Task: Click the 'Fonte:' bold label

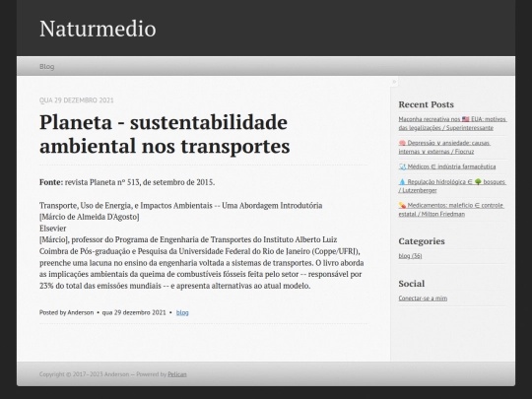Action: 51,182
